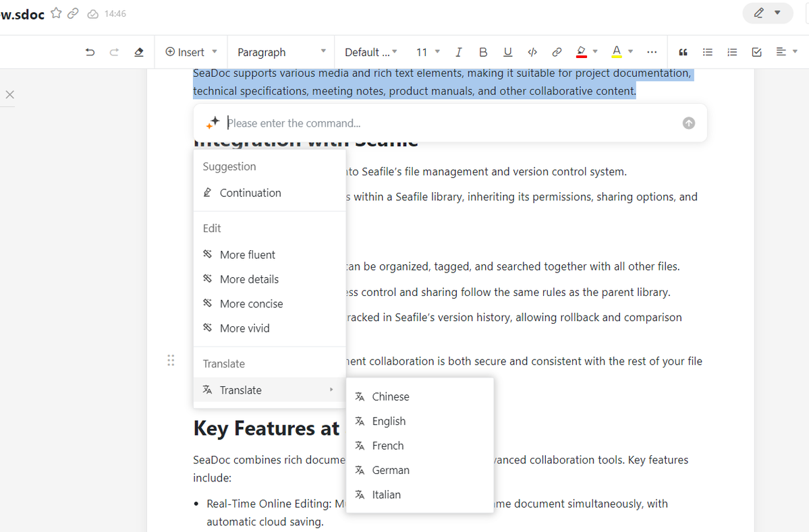Translate selection to French
The height and width of the screenshot is (532, 809).
click(420, 446)
